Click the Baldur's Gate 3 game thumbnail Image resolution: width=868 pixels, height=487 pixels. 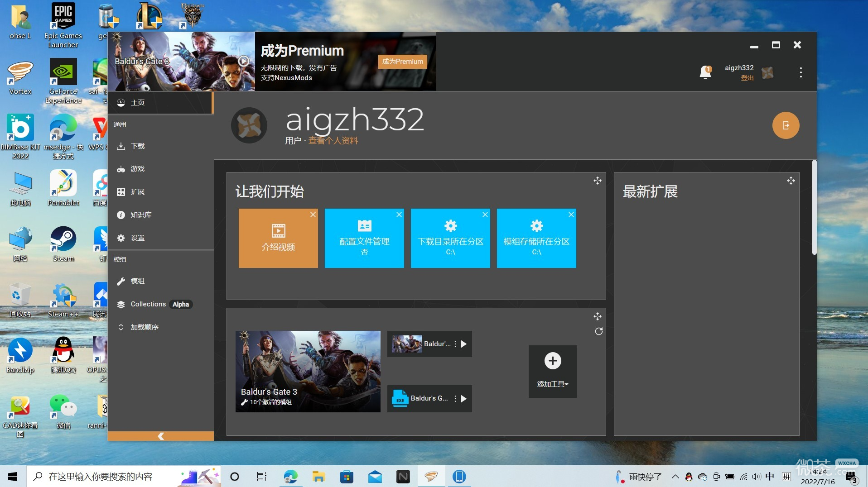(x=308, y=372)
